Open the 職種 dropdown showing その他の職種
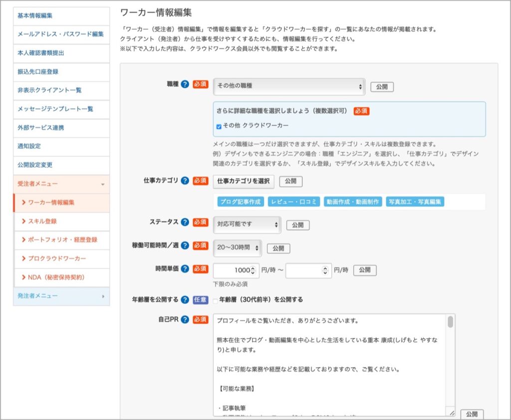This screenshot has width=511, height=420. pyautogui.click(x=289, y=86)
